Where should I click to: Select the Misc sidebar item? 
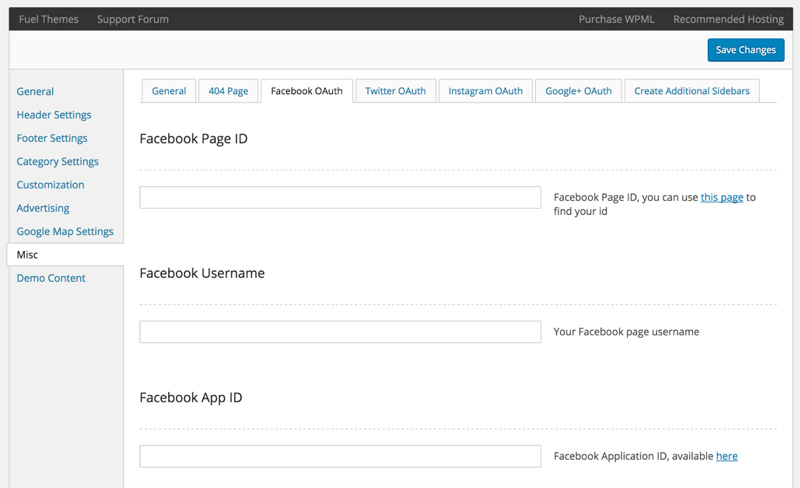(x=65, y=255)
